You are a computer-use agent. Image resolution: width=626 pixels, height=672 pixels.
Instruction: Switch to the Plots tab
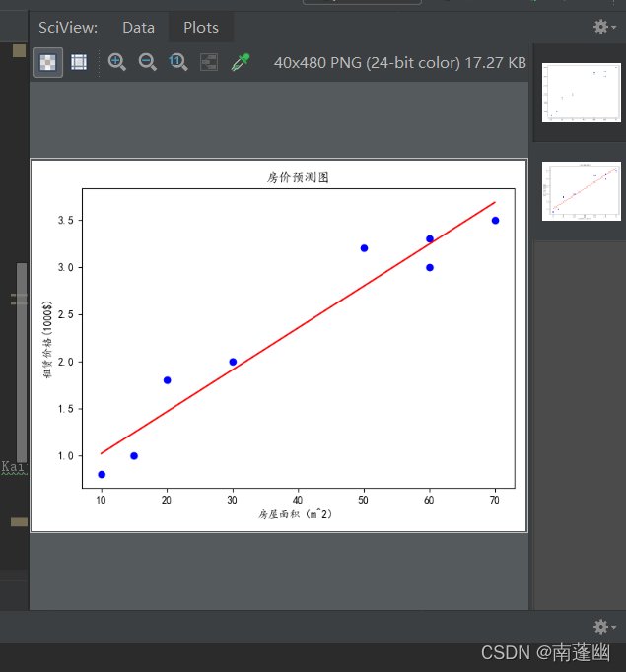pyautogui.click(x=201, y=28)
